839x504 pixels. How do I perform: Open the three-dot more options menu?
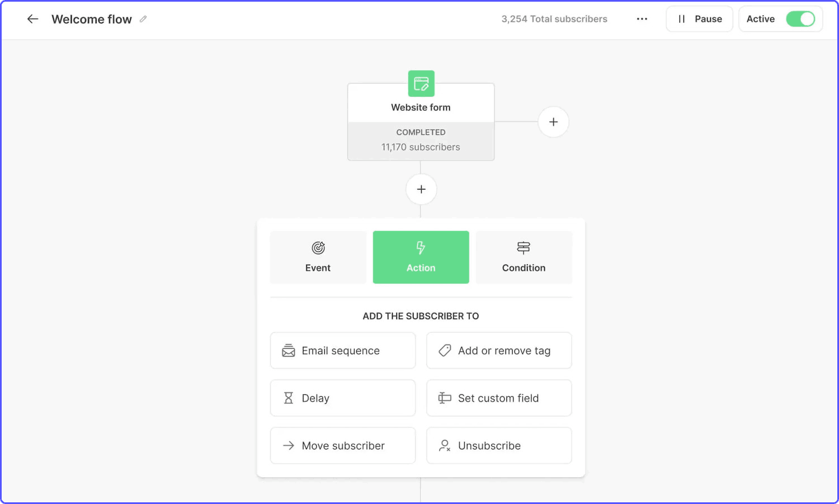pyautogui.click(x=642, y=19)
